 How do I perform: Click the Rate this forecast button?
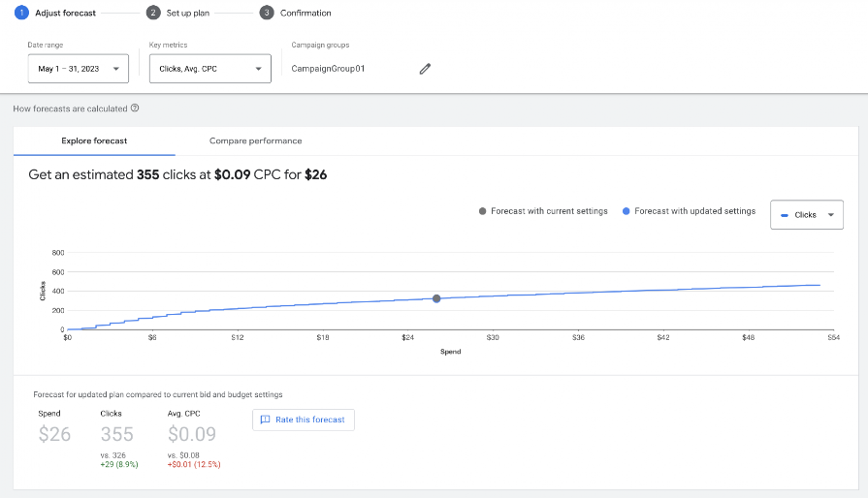304,420
